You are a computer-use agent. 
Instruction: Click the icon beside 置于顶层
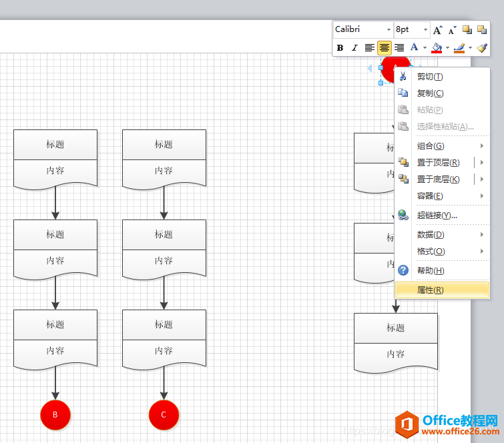(403, 162)
